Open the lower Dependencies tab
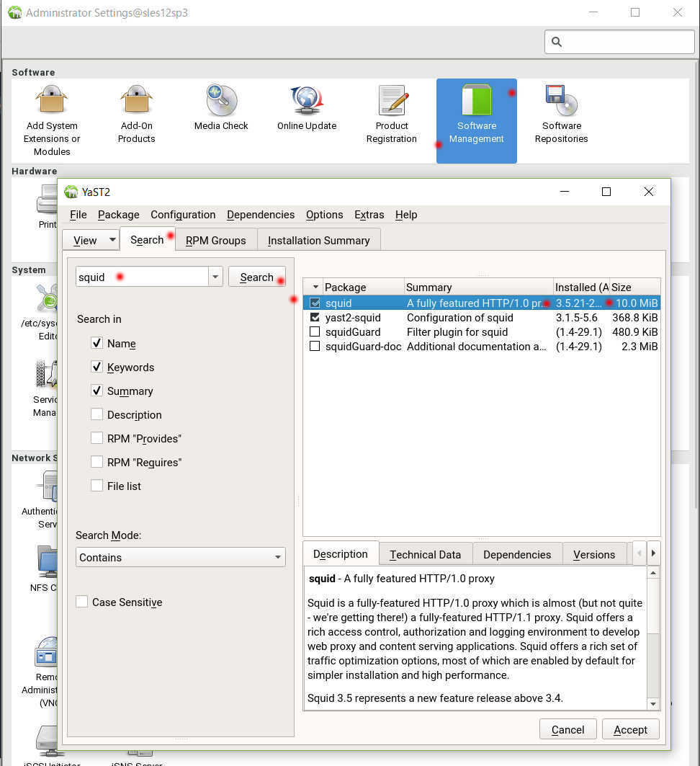This screenshot has width=700, height=766. click(x=517, y=554)
